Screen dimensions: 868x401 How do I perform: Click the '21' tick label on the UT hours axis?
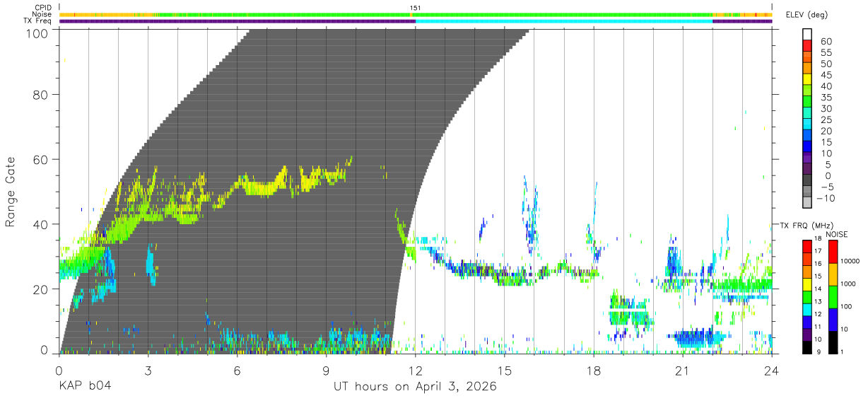[x=683, y=371]
